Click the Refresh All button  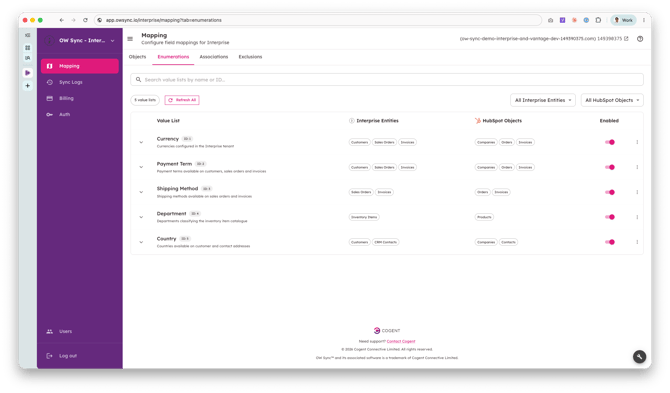point(182,100)
